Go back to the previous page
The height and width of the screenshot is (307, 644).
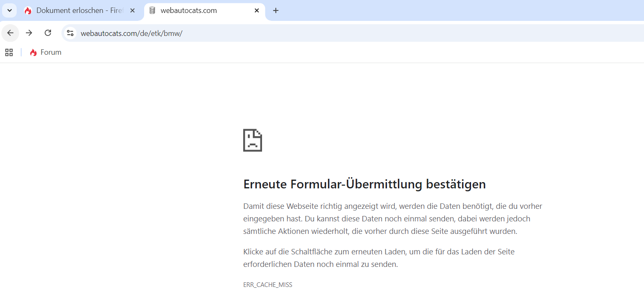coord(10,33)
